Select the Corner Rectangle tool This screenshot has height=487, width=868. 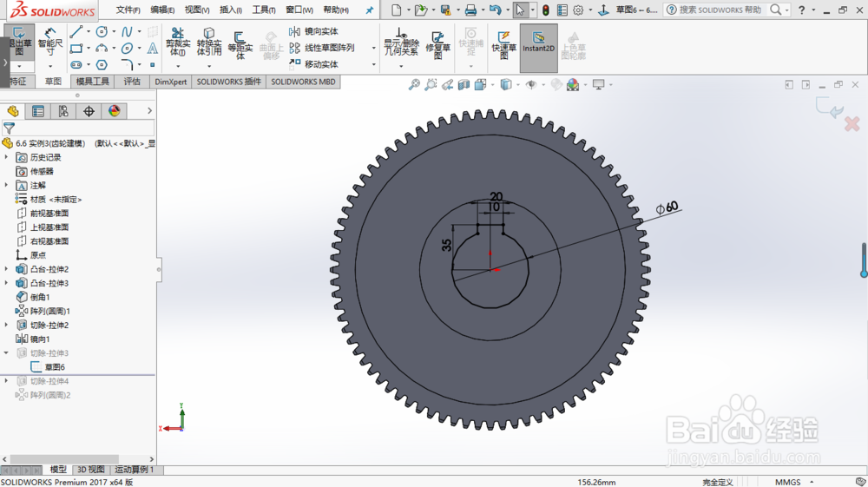point(76,48)
